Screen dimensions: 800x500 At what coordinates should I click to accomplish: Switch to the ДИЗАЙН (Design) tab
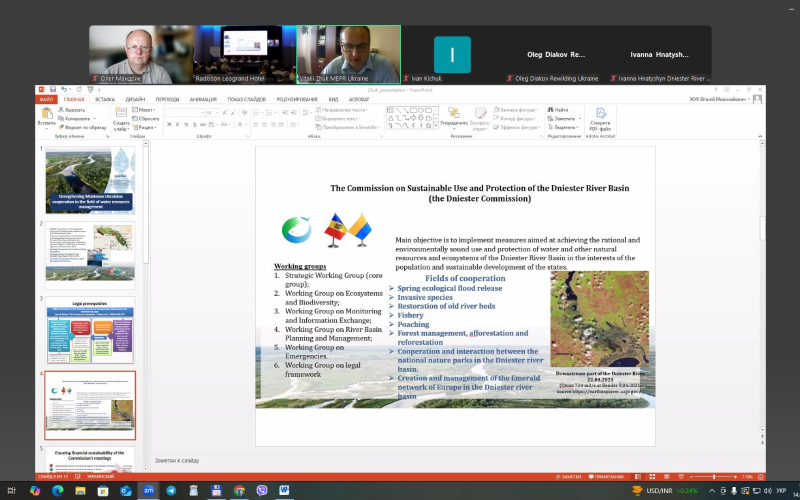coord(135,99)
